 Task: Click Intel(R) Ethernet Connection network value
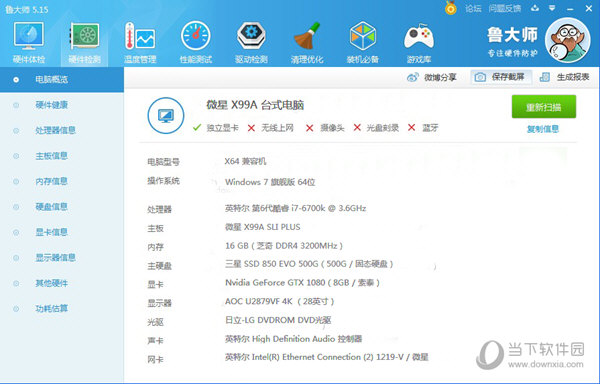point(326,357)
